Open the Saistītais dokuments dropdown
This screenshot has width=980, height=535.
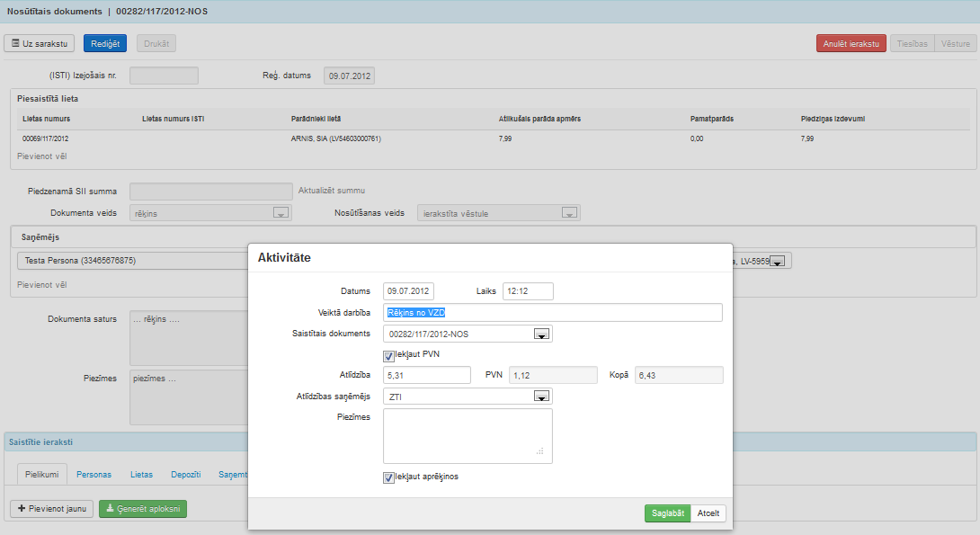click(541, 334)
